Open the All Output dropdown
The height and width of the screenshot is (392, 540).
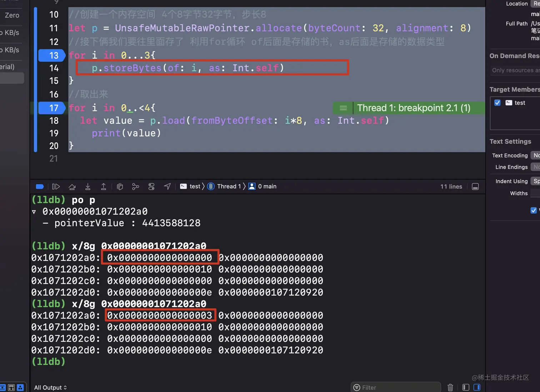coord(50,387)
